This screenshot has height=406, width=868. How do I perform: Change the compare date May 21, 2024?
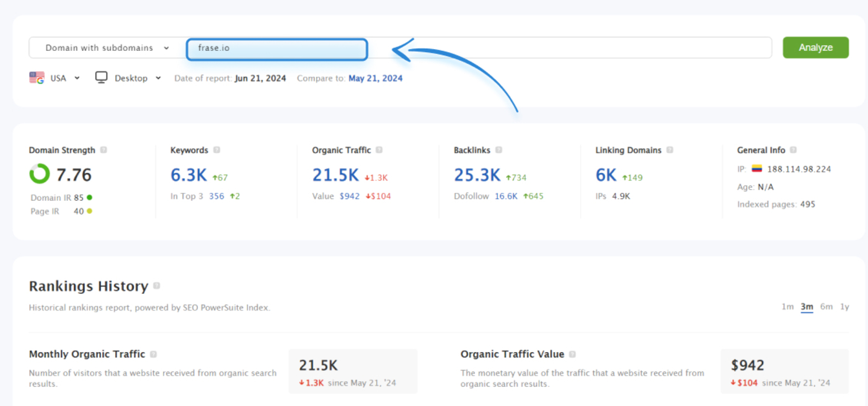click(x=375, y=78)
